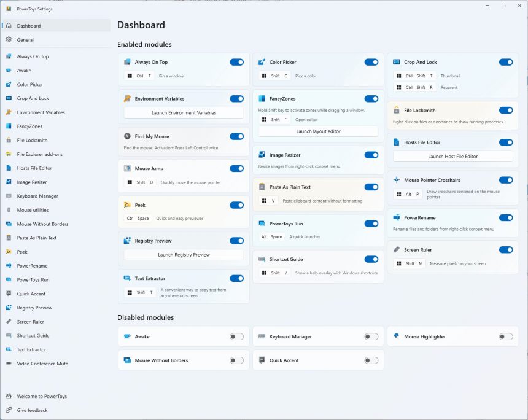The image size is (528, 420).
Task: Disable the Always On Top toggle
Action: coord(237,62)
